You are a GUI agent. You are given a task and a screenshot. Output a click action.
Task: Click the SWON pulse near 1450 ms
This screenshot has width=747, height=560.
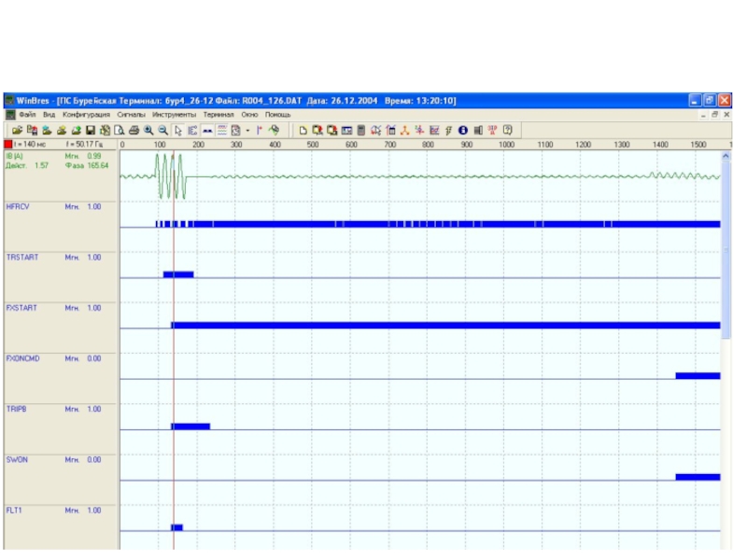coord(698,477)
